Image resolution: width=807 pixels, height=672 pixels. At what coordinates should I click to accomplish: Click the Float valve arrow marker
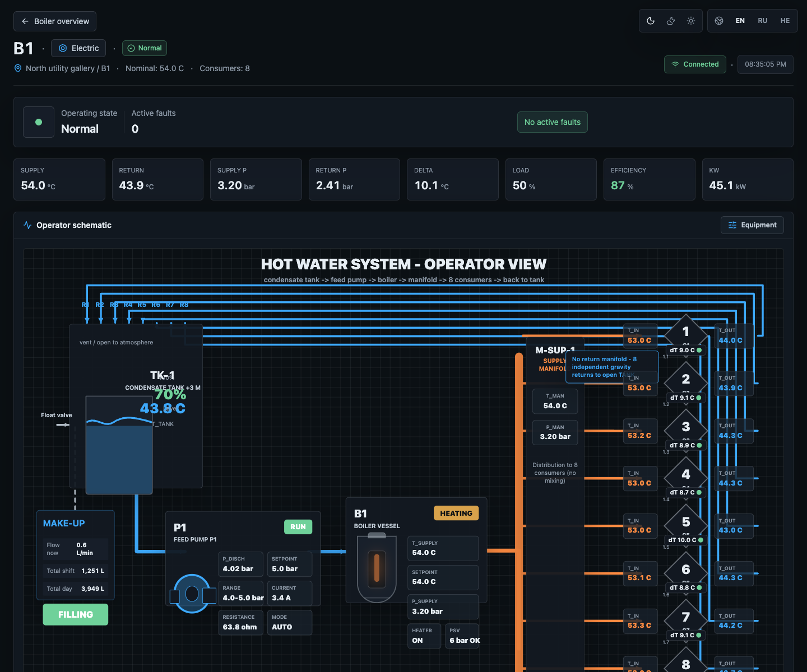click(x=63, y=425)
